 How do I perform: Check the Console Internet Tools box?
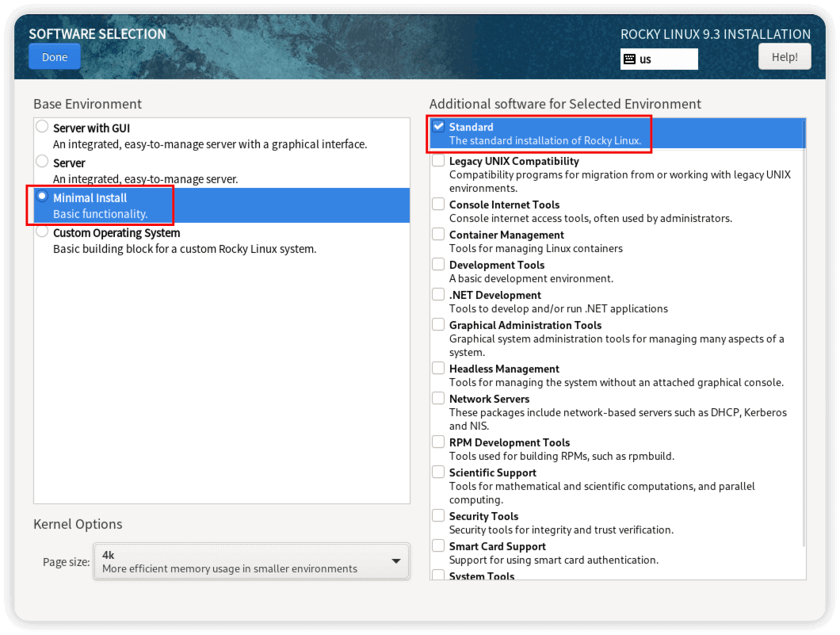tap(438, 205)
